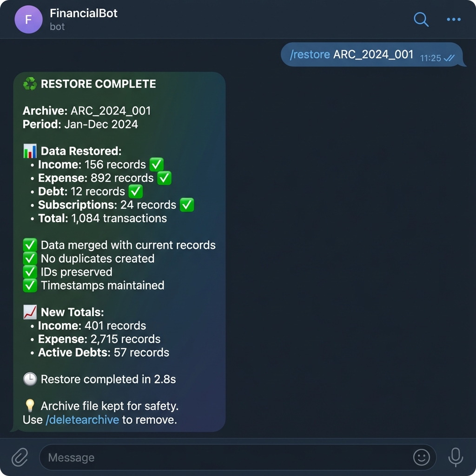This screenshot has width=476, height=476.
Task: Start voice recording with microphone icon
Action: pos(456,457)
